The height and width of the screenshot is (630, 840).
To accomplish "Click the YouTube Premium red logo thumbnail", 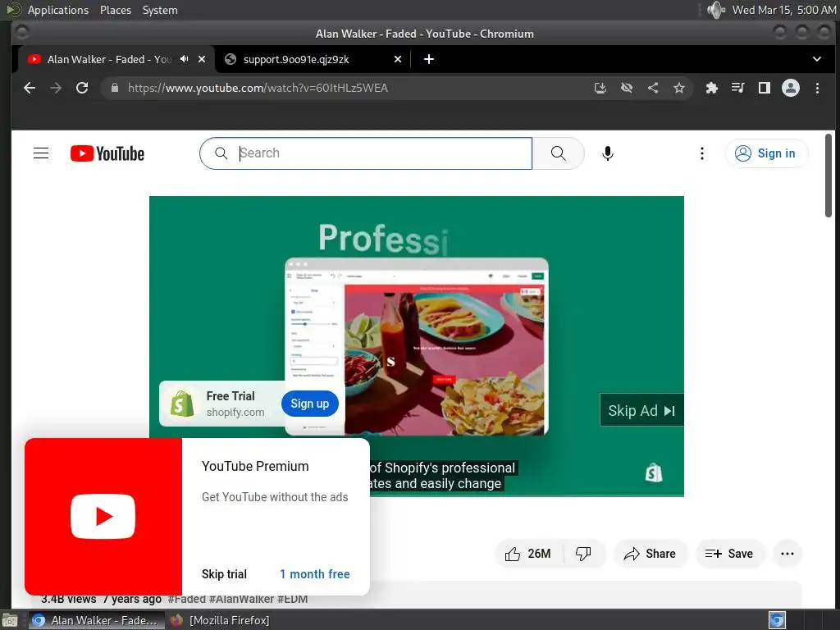I will pos(103,517).
